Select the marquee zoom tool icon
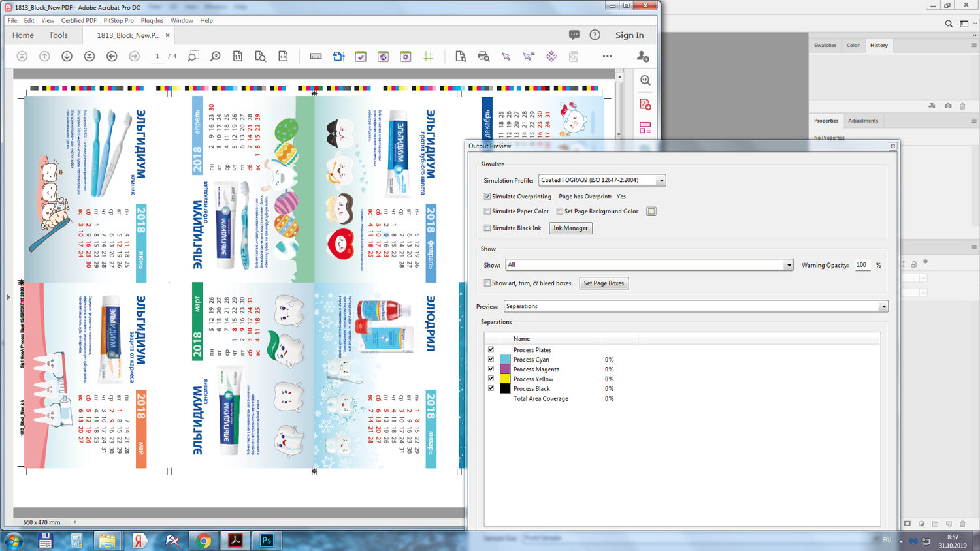980x551 pixels. click(193, 56)
